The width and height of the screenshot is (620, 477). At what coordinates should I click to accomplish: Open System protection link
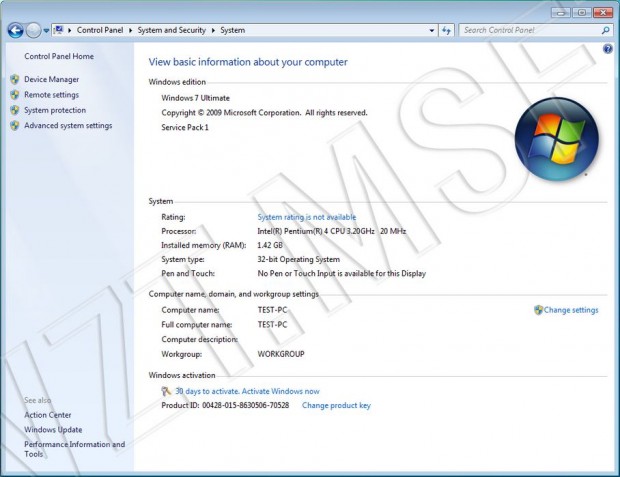[x=55, y=110]
